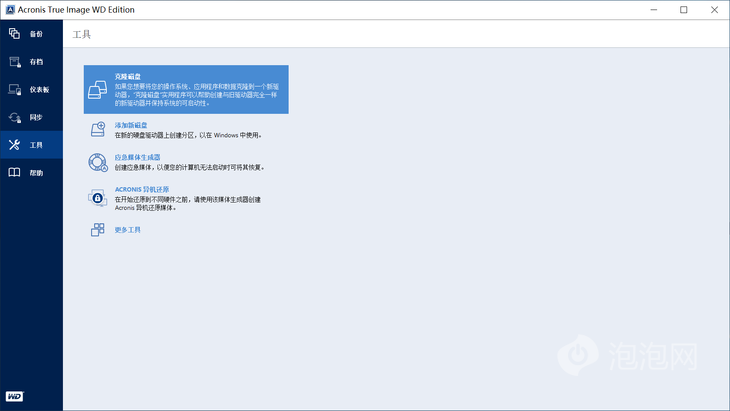
Task: Click the text mentioning Windows 中使用
Action: (x=189, y=135)
